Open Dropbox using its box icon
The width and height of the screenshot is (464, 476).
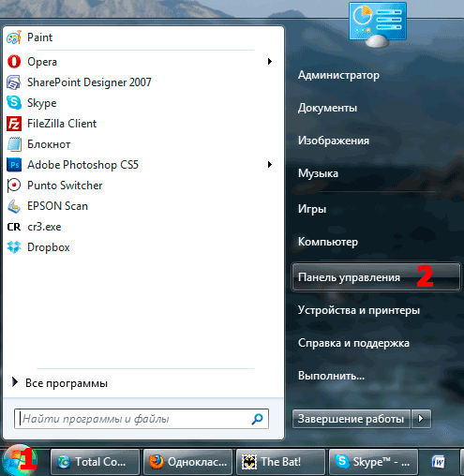[x=14, y=247]
